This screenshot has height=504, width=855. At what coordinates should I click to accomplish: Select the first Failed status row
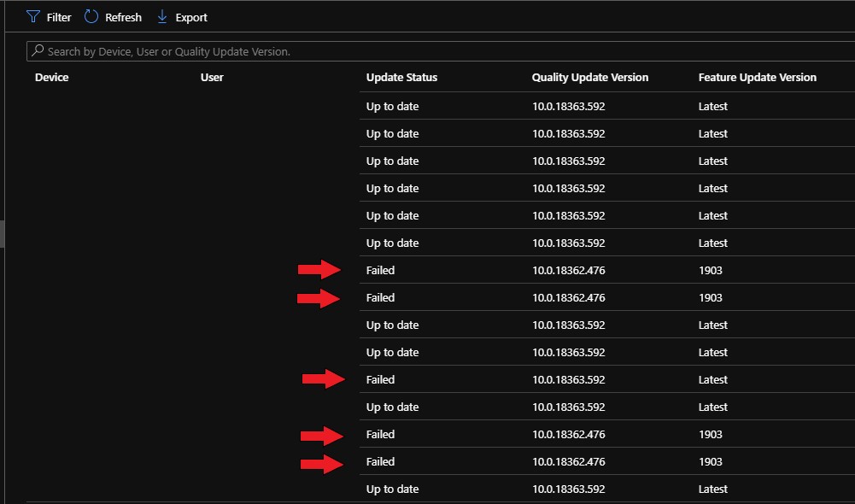point(607,270)
